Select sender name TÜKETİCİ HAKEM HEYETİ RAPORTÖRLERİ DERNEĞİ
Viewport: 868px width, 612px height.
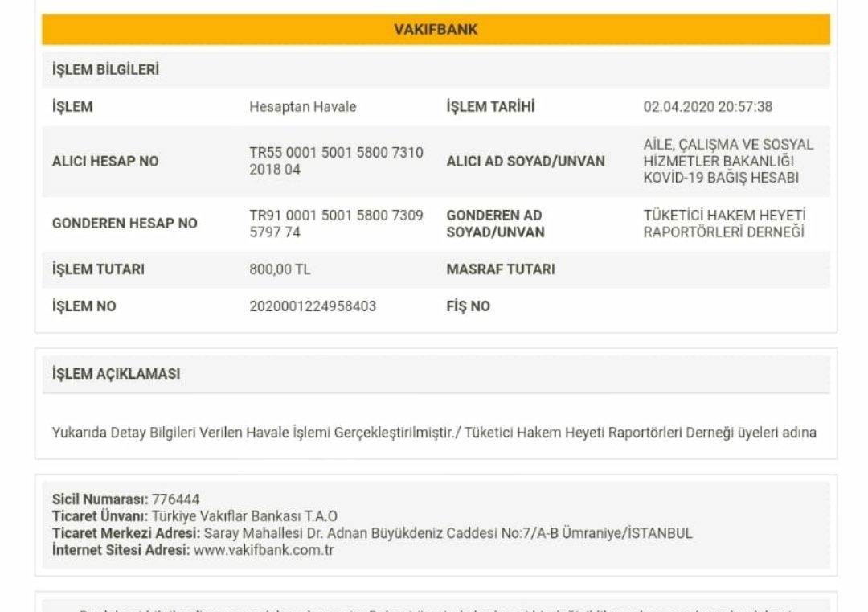coord(725,224)
